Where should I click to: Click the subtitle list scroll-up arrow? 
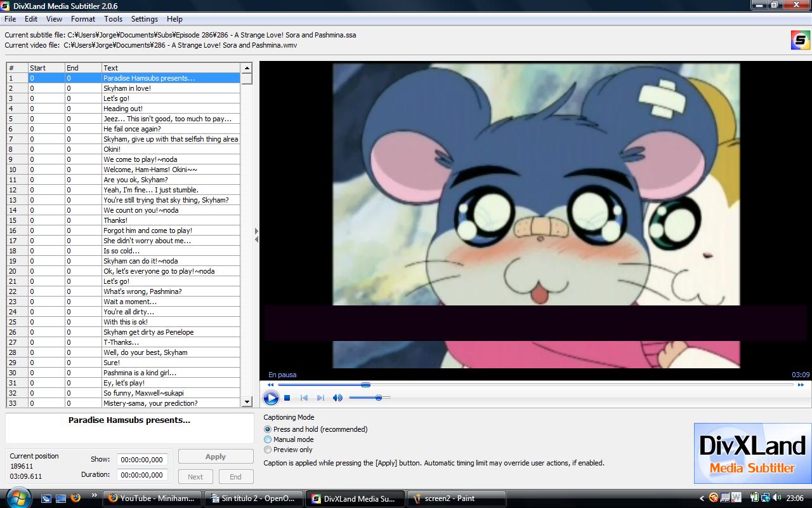(x=247, y=68)
